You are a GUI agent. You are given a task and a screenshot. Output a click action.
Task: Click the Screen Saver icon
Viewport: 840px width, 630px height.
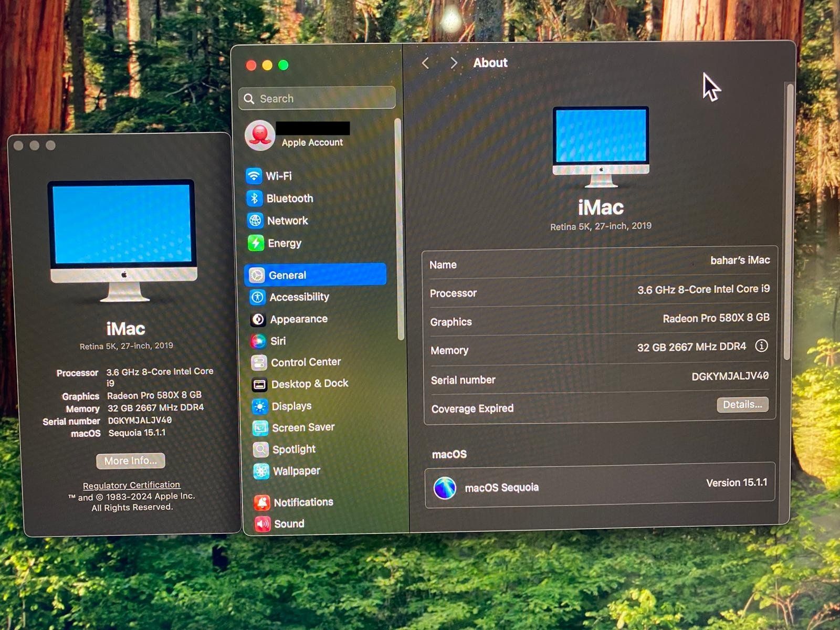(260, 428)
